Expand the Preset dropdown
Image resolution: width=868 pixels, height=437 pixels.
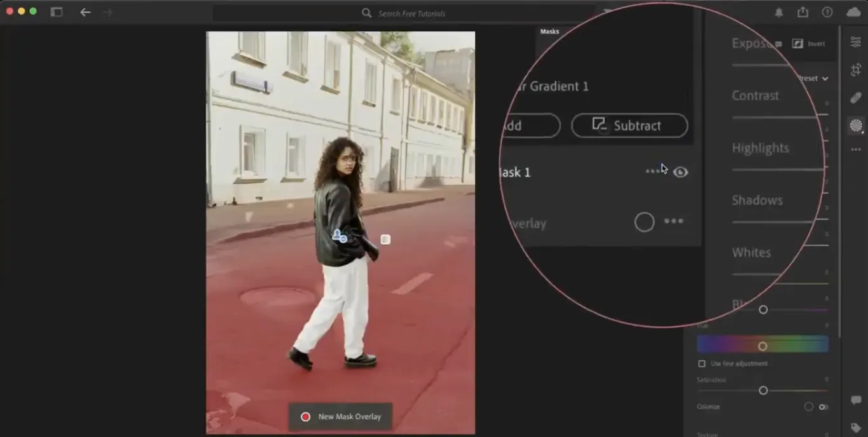(x=814, y=79)
